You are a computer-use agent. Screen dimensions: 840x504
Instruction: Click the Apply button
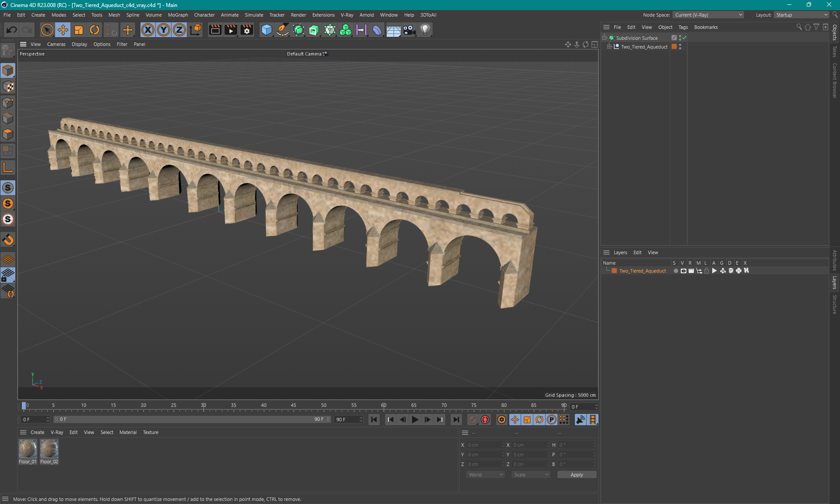(577, 475)
